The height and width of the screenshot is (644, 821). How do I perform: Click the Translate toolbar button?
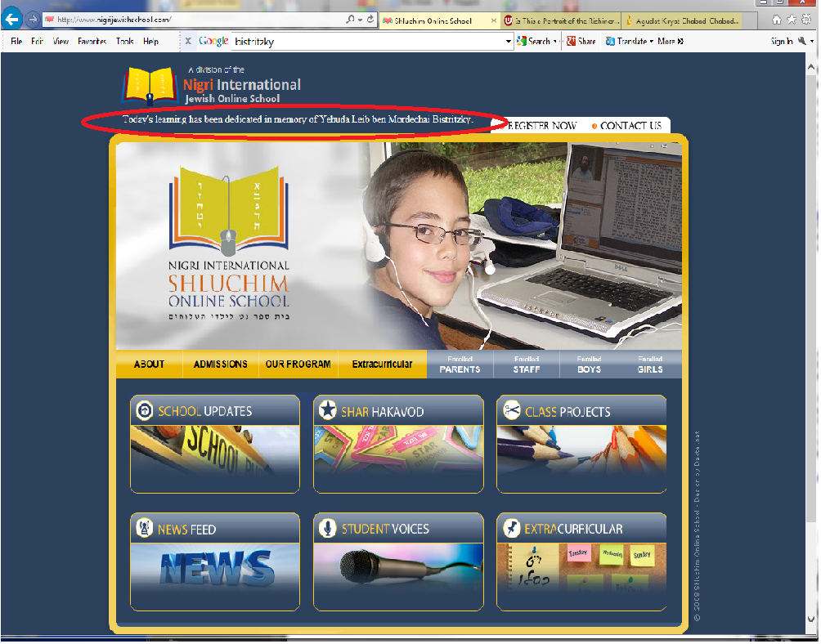[626, 41]
